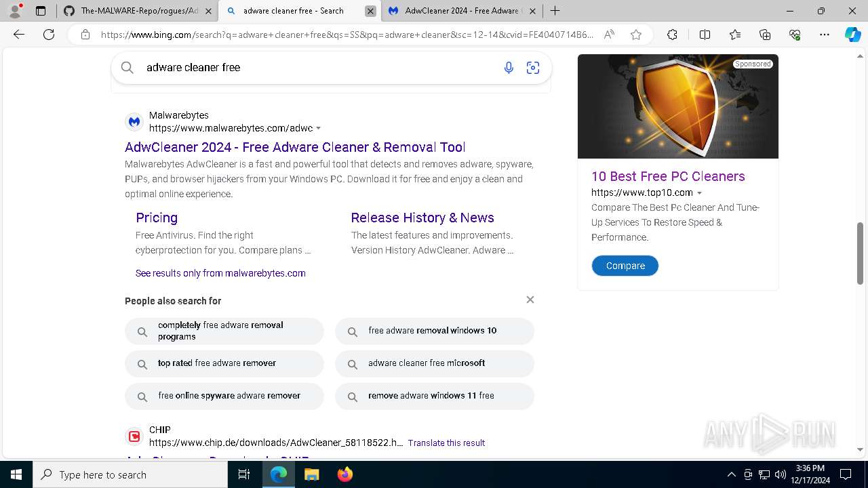Click the Malwarebytes site favicon

[134, 121]
